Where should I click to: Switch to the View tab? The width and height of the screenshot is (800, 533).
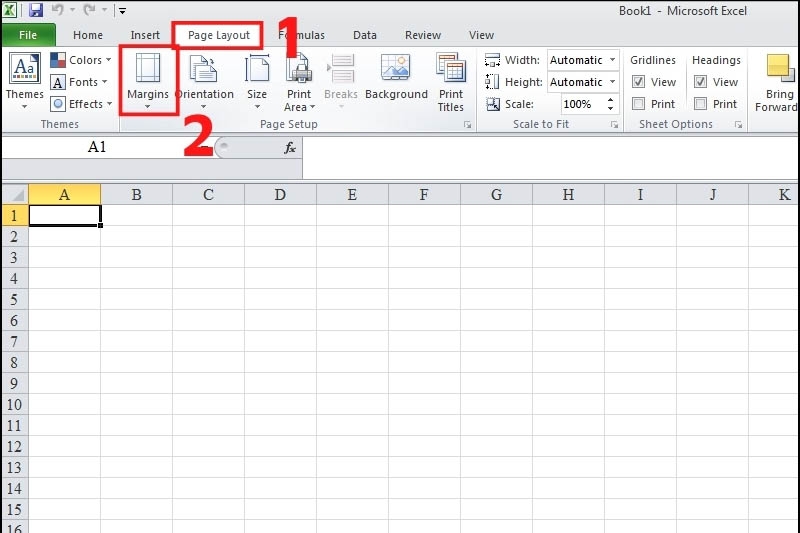tap(481, 35)
